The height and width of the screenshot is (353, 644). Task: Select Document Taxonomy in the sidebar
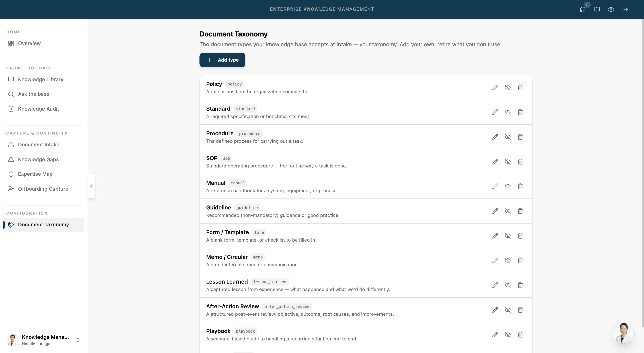pyautogui.click(x=44, y=225)
